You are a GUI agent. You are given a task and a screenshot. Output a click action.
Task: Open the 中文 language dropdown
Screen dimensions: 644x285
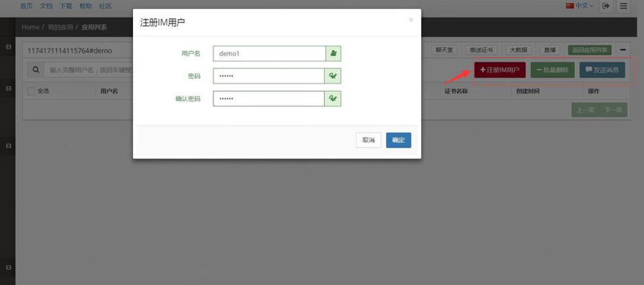[579, 6]
